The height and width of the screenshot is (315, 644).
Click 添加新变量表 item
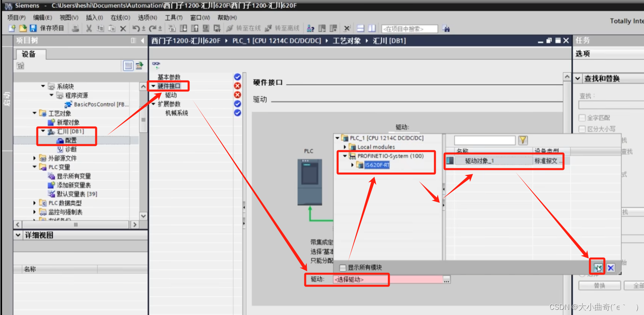pos(69,185)
